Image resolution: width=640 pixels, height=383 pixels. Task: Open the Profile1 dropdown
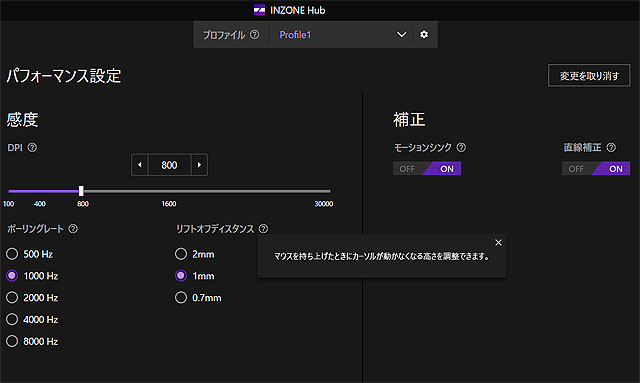point(341,35)
